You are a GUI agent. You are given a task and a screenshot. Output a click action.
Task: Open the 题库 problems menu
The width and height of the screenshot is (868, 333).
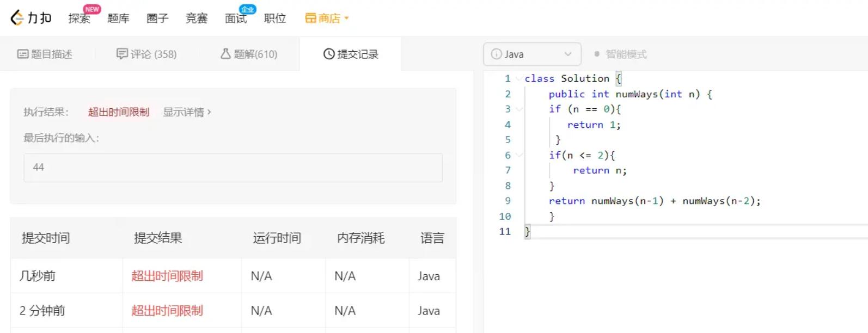coord(118,18)
